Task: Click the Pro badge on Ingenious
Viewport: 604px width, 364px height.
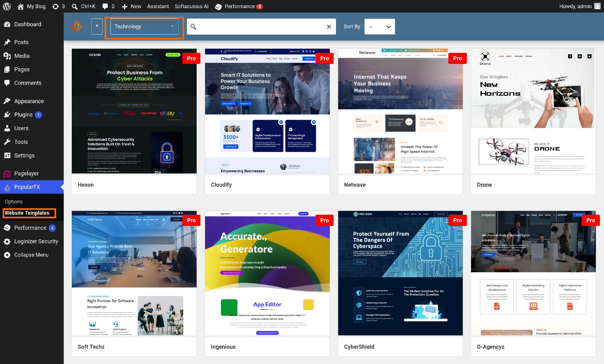Action: tap(324, 220)
